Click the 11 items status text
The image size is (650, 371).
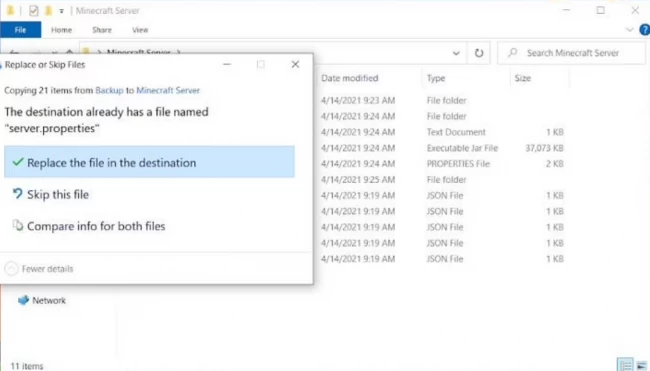(x=27, y=366)
